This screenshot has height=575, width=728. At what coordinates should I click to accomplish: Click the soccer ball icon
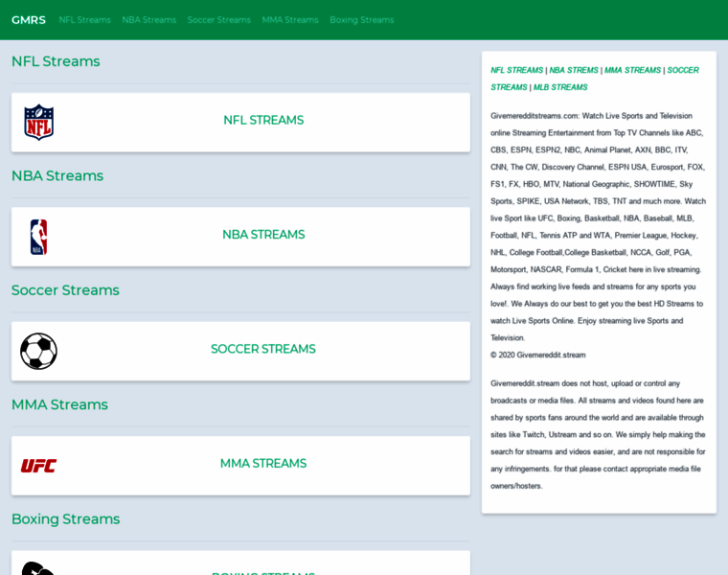38,351
